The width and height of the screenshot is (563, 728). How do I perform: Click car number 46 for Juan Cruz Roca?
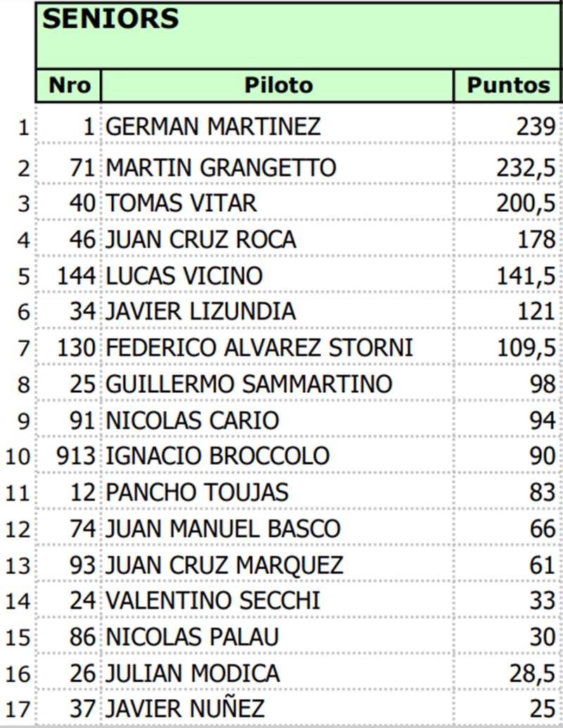82,239
